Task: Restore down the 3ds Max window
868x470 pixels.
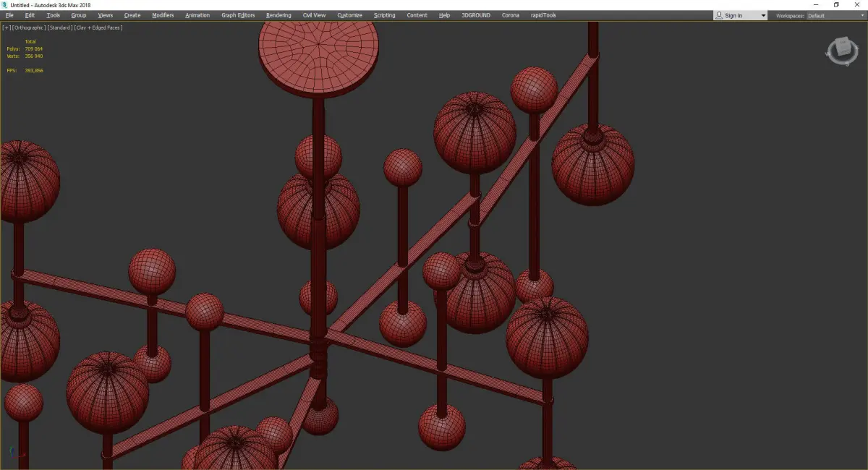Action: coord(836,5)
